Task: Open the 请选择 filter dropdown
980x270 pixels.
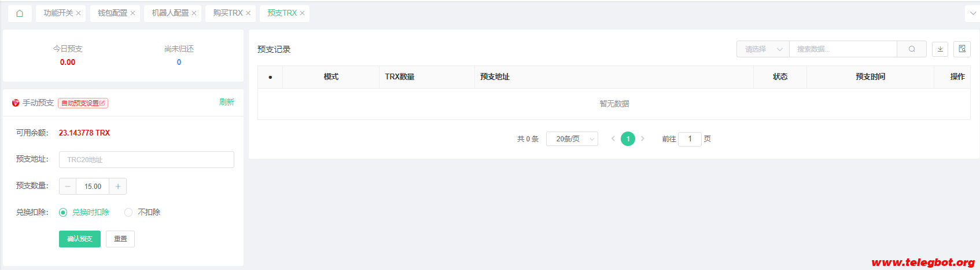Action: pos(762,49)
